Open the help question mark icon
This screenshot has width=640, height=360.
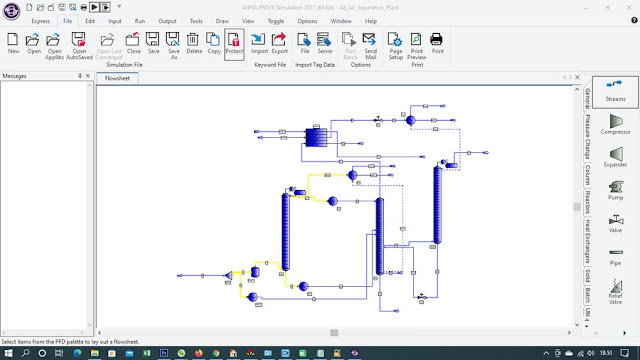point(634,20)
